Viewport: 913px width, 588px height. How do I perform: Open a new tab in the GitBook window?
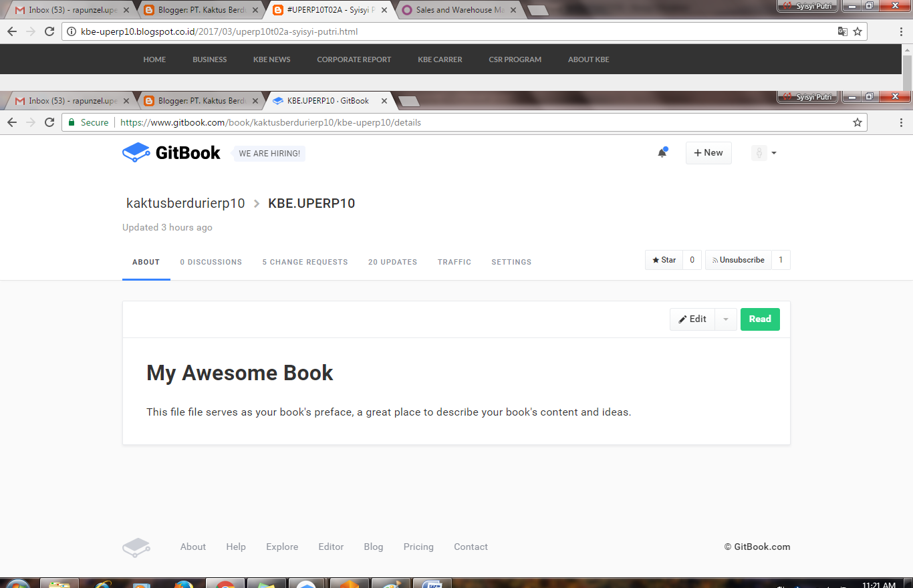(x=408, y=101)
